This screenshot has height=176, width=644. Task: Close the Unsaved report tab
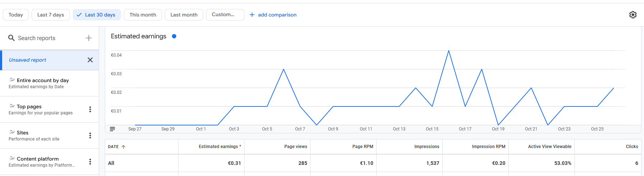click(x=90, y=60)
